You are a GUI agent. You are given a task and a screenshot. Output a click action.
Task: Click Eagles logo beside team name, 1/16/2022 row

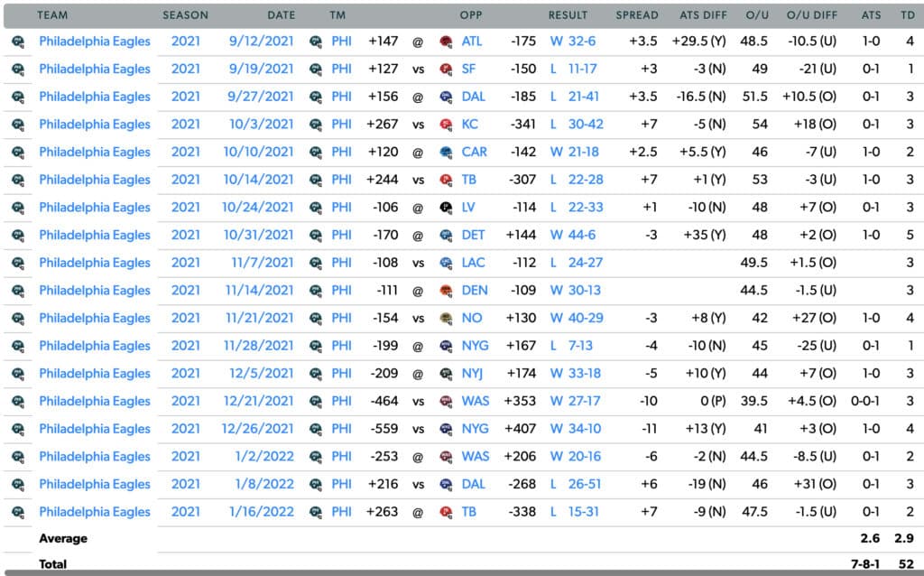(x=18, y=512)
